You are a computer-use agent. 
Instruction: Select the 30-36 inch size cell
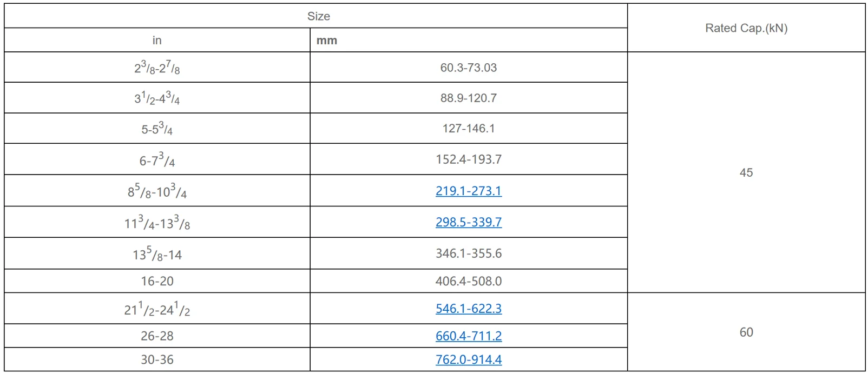(x=157, y=360)
